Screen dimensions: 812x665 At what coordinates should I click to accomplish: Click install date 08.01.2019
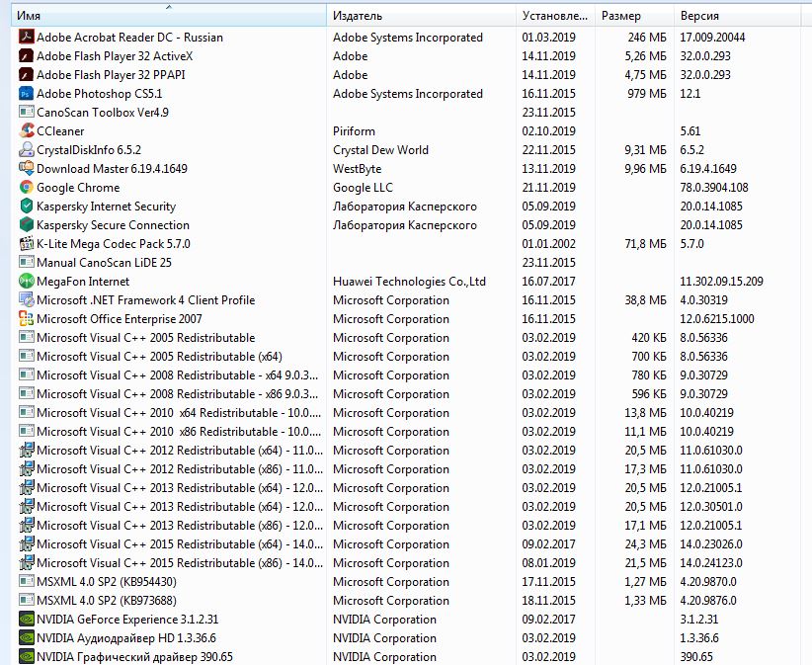coord(549,563)
